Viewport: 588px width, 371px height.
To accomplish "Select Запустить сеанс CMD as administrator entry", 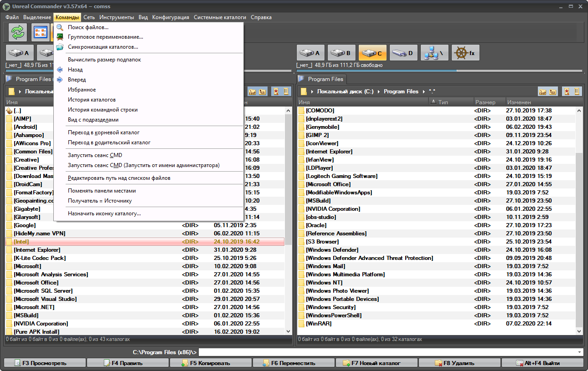I will [149, 165].
